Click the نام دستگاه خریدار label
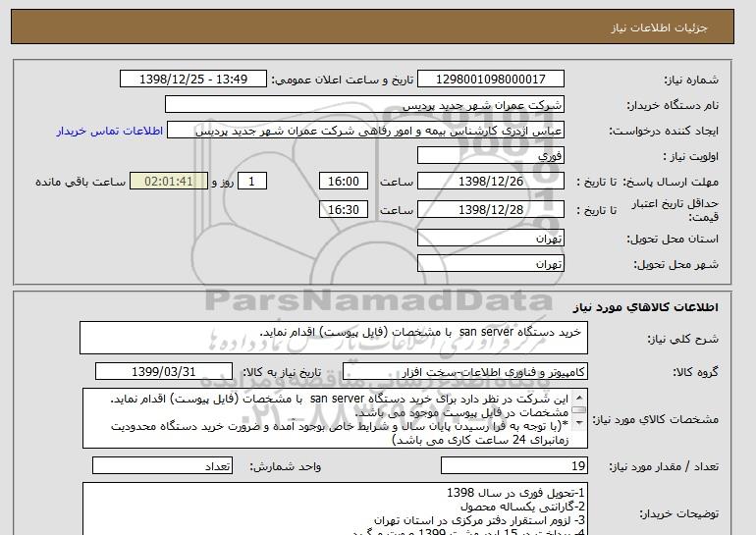The width and height of the screenshot is (756, 535). tap(673, 105)
